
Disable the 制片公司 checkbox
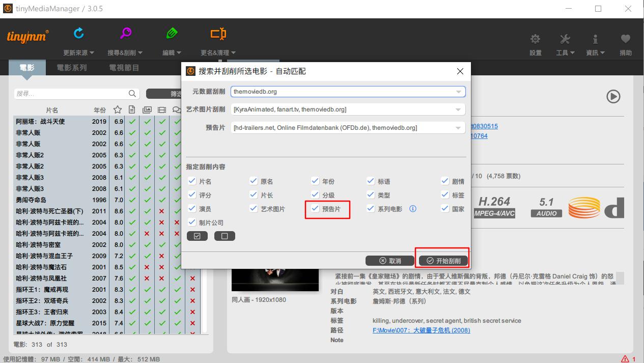[x=192, y=221]
